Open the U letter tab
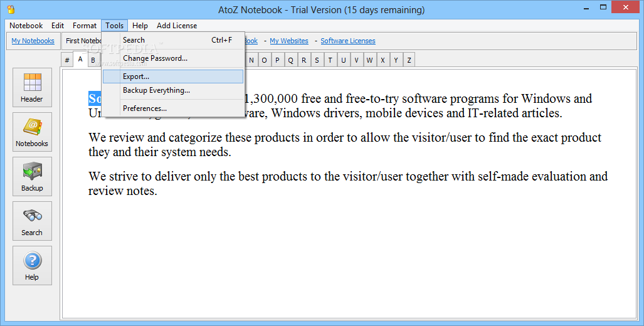 (x=343, y=60)
